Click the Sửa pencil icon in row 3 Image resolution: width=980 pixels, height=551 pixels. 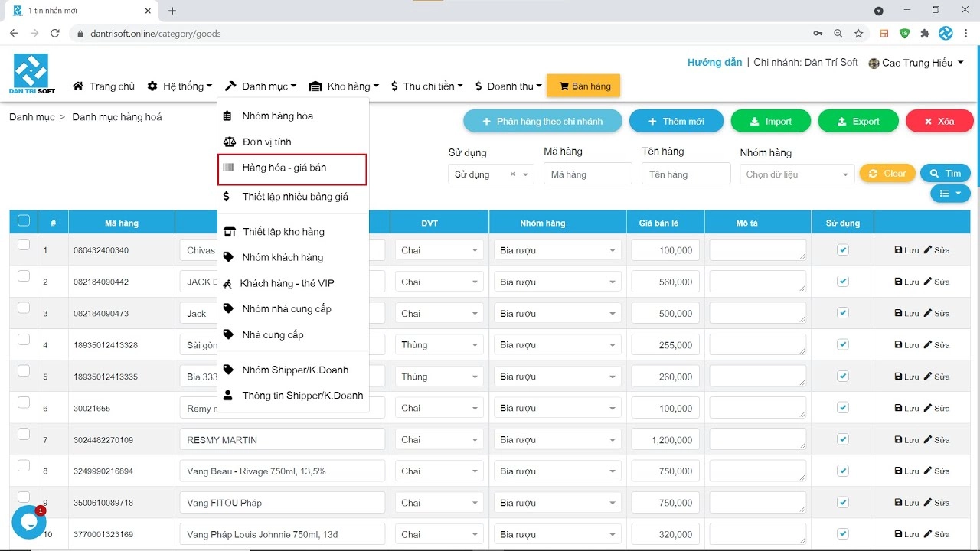pos(928,313)
